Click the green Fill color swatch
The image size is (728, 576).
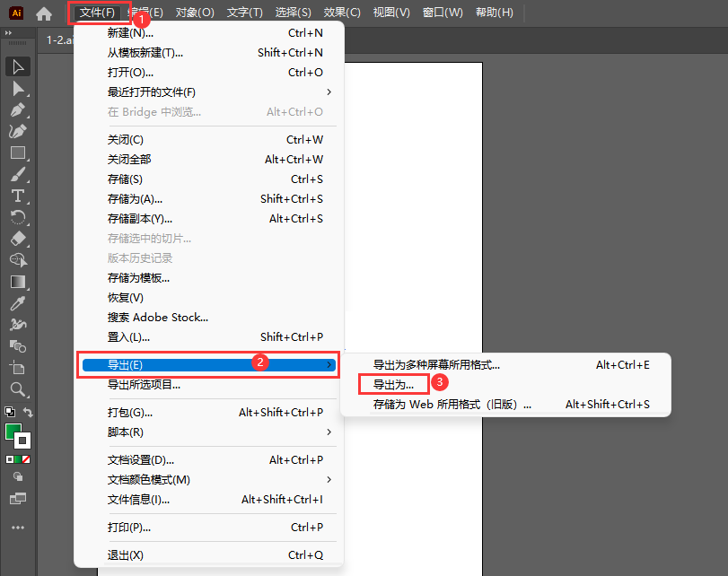[13, 432]
